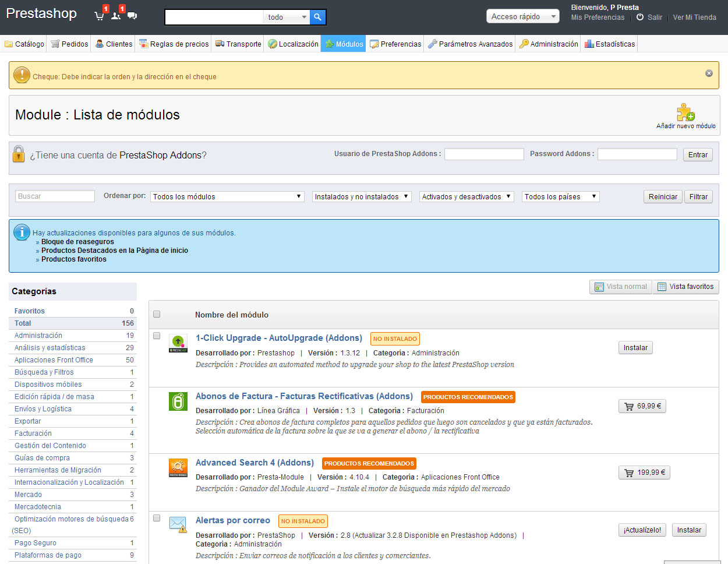Screen dimensions: 728x564
Task: Click the warning icon in Cheque banner
Action: 22,75
